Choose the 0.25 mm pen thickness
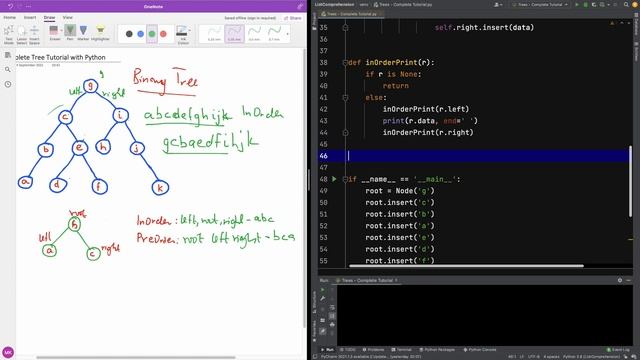This screenshot has width=640, height=360. [x=214, y=33]
